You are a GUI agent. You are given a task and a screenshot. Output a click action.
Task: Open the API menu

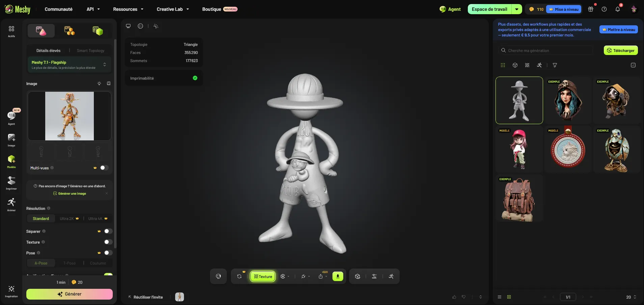[93, 9]
